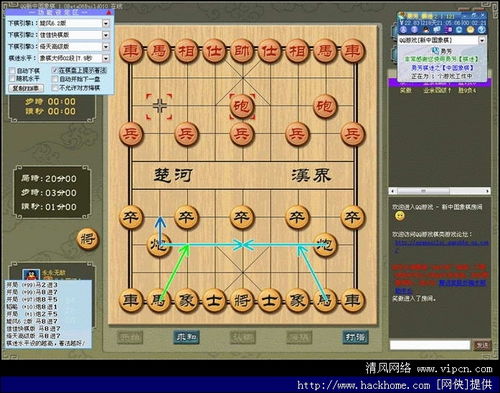Image resolution: width=500 pixels, height=393 pixels.
Task: Click left arrow of player list scrollbar
Action: click(x=393, y=191)
